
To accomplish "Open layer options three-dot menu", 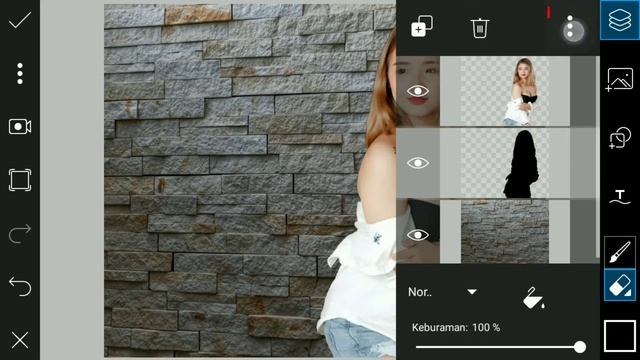I will tap(571, 27).
